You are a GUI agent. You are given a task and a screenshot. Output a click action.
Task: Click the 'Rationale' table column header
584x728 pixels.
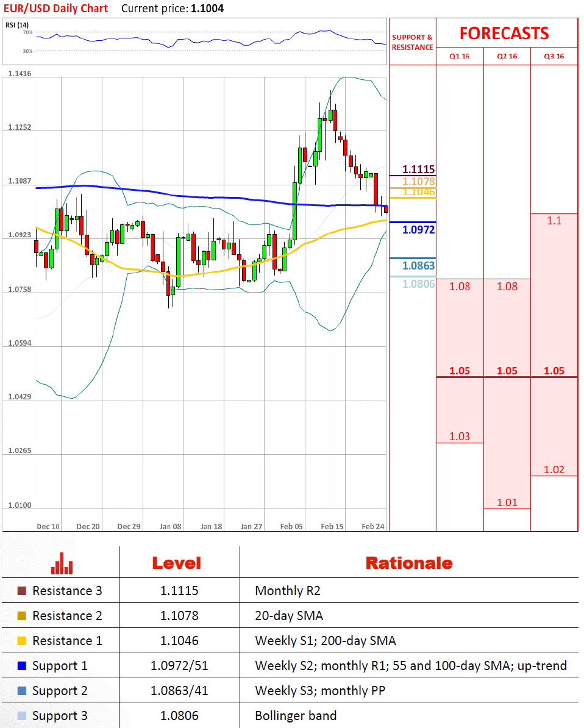pyautogui.click(x=409, y=563)
